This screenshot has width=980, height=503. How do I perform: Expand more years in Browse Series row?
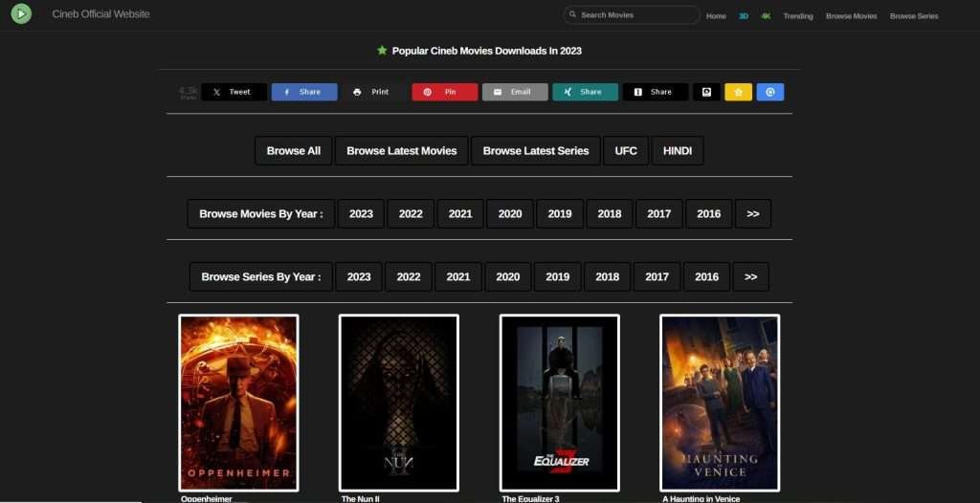(751, 276)
